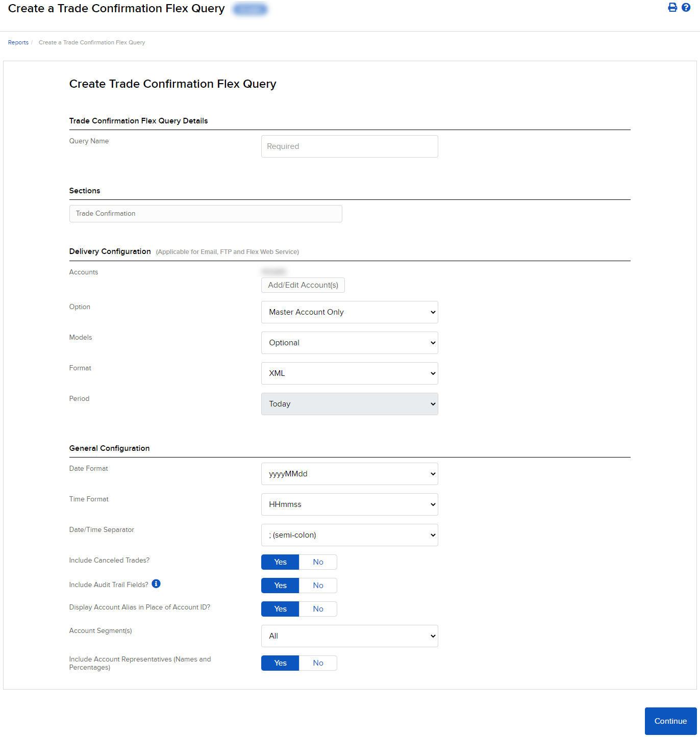Open the Date/Time Separator dropdown
The image size is (700, 737).
click(x=349, y=535)
